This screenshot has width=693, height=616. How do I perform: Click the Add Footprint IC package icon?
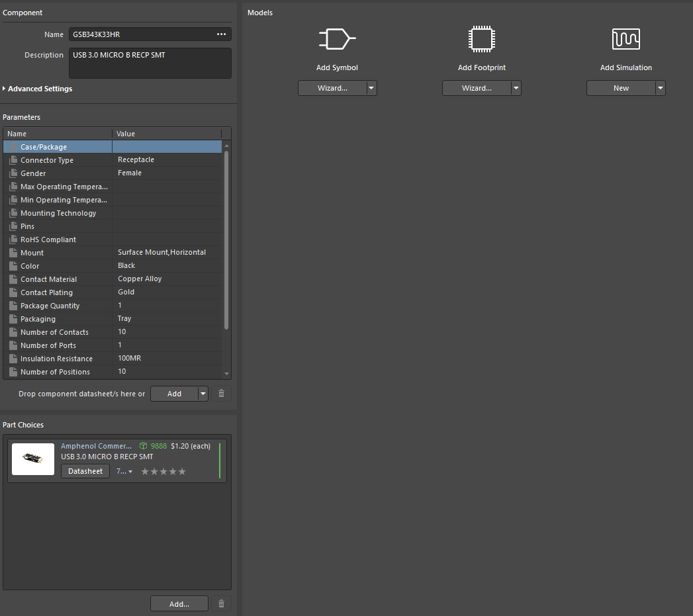(x=481, y=38)
